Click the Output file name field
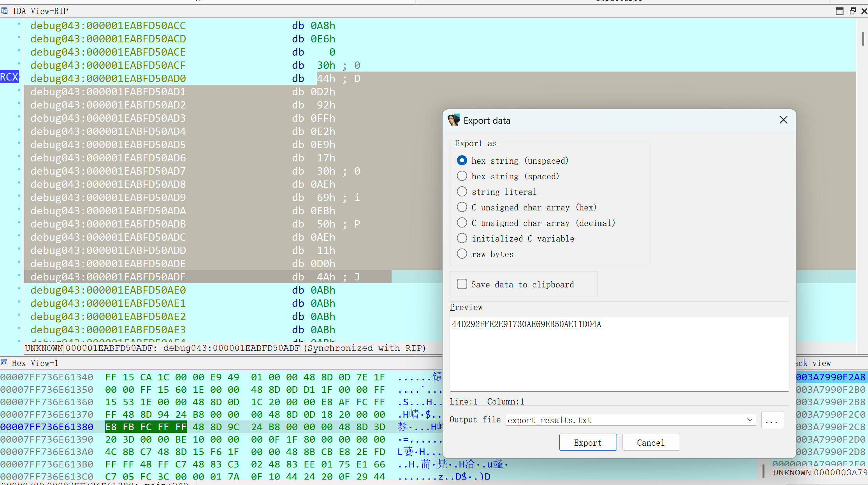This screenshot has width=868, height=485. point(623,420)
